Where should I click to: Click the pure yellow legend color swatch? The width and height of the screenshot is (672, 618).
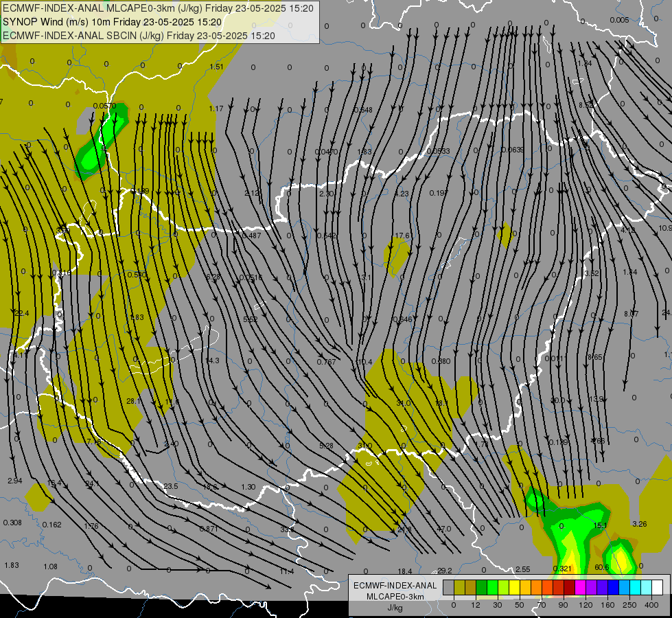click(x=514, y=587)
